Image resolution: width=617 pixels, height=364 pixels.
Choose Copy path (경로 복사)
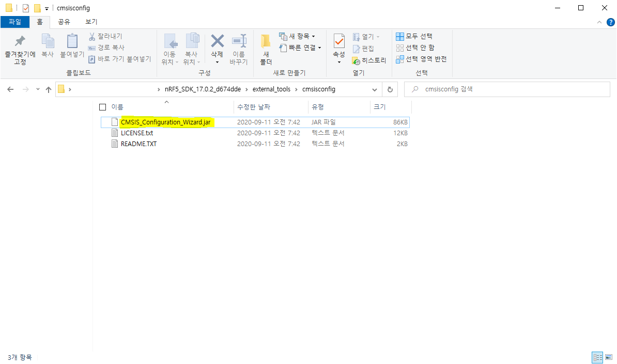pos(106,48)
